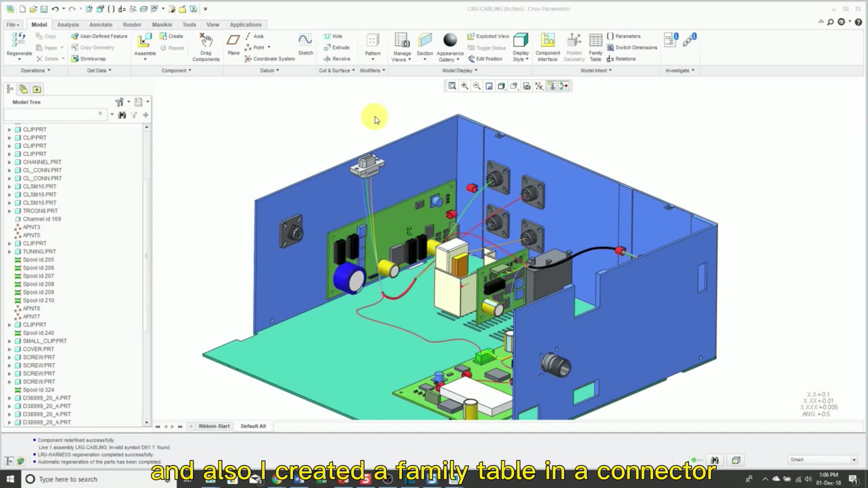Open the Smart selection filter dropdown
Screen dimensions: 868x488
[x=854, y=460]
